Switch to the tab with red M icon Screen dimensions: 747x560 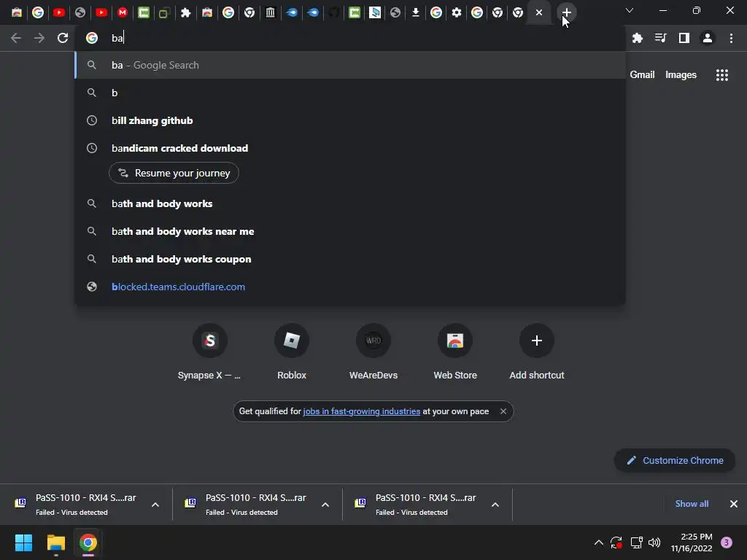[x=123, y=12]
